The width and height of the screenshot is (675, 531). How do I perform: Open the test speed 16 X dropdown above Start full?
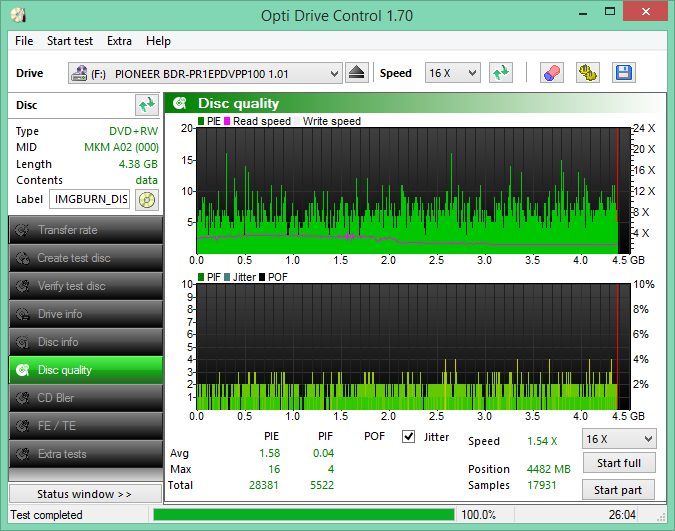pyautogui.click(x=619, y=439)
